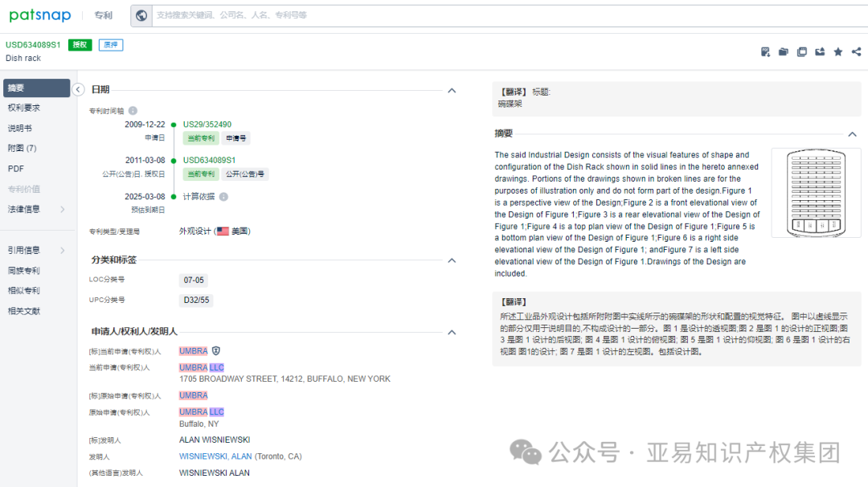Screen dimensions: 868x487
Task: Open standardized original assignee UMBRA link
Action: click(193, 395)
